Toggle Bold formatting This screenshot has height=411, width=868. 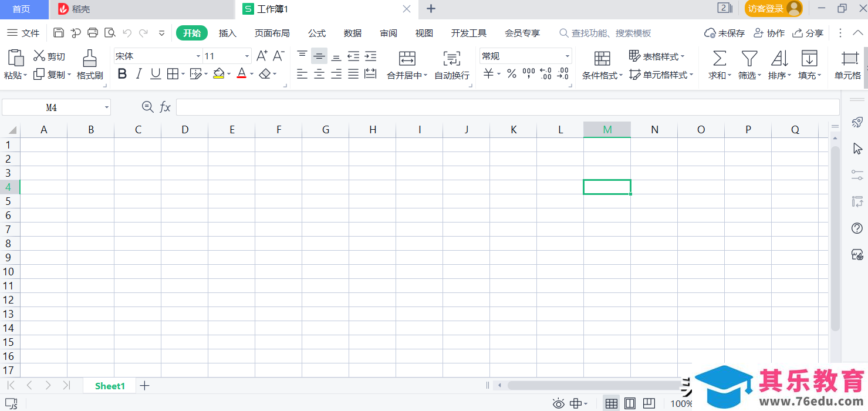click(122, 74)
